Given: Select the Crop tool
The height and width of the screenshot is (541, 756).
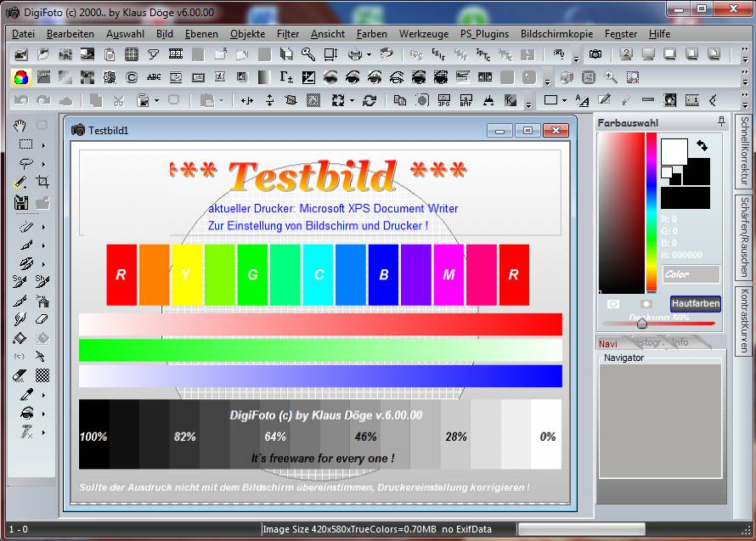Looking at the screenshot, I should coord(42,182).
